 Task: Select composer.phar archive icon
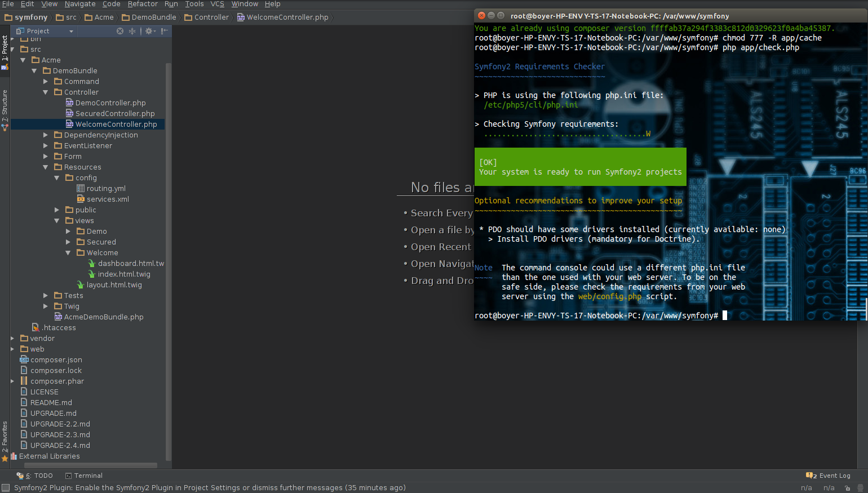pyautogui.click(x=24, y=381)
